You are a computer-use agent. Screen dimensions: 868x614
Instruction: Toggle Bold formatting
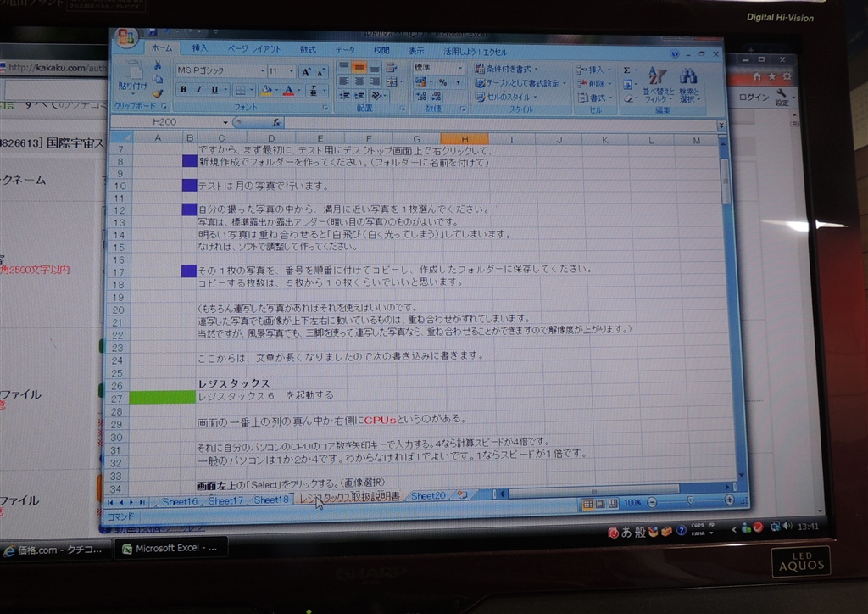coord(183,89)
